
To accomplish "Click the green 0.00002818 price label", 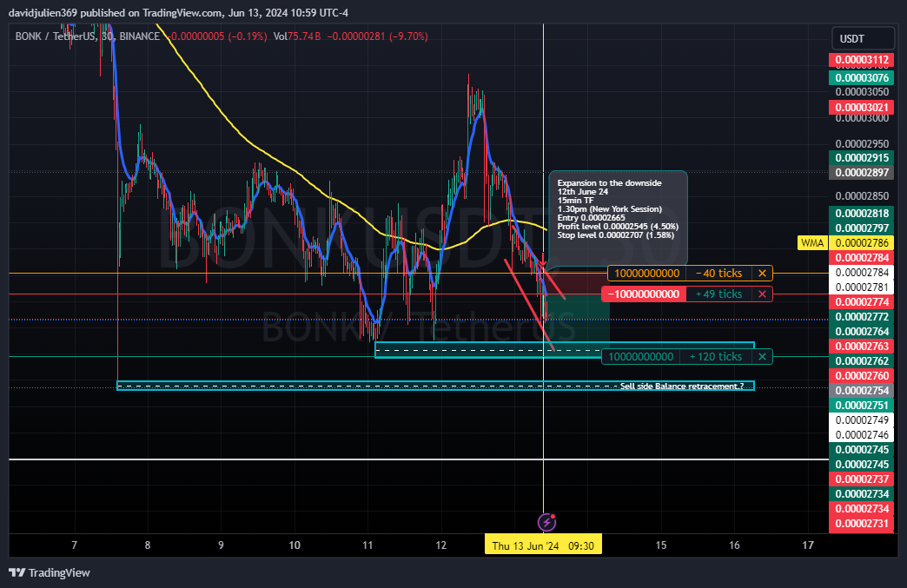I will coord(862,214).
